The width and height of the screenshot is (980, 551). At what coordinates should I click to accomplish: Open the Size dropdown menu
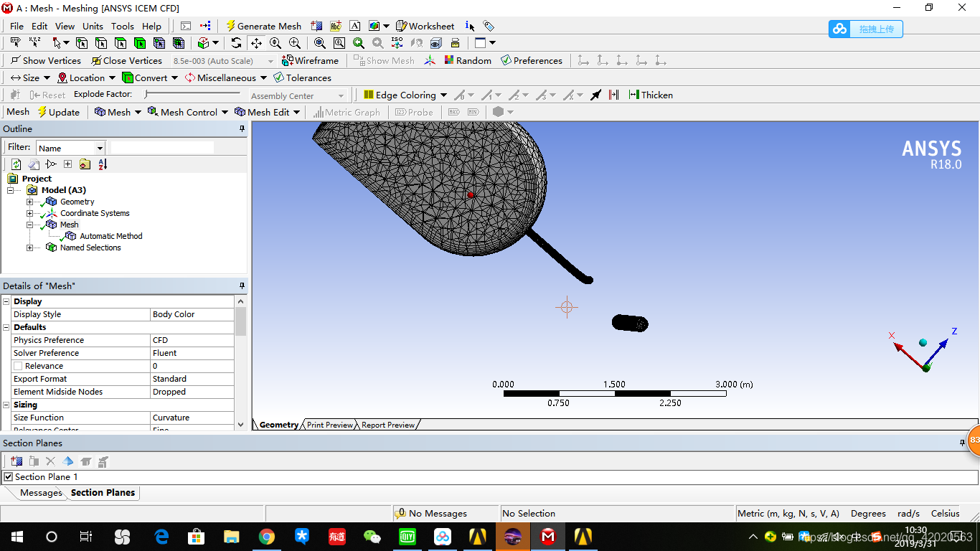click(x=30, y=77)
